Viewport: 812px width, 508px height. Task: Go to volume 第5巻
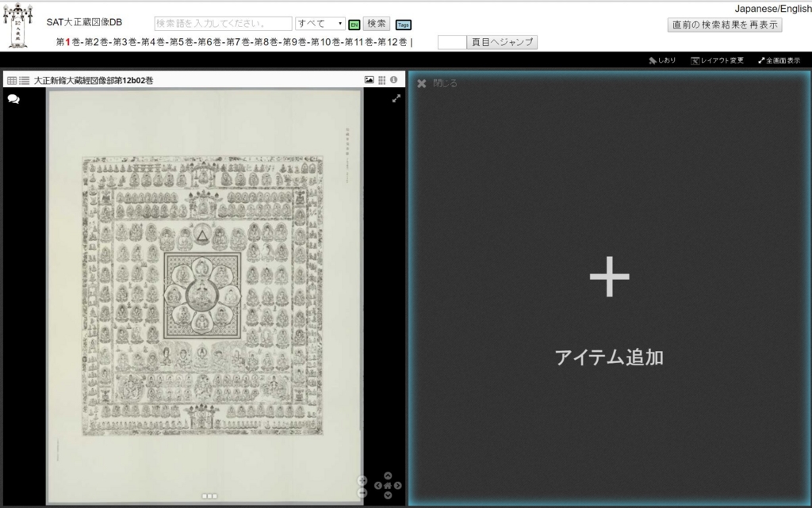tap(182, 42)
